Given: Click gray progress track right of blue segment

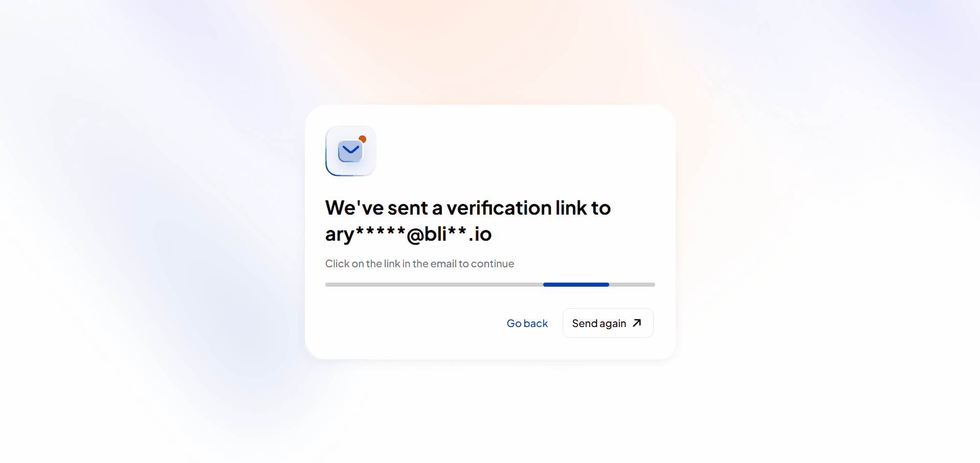Looking at the screenshot, I should pyautogui.click(x=632, y=285).
